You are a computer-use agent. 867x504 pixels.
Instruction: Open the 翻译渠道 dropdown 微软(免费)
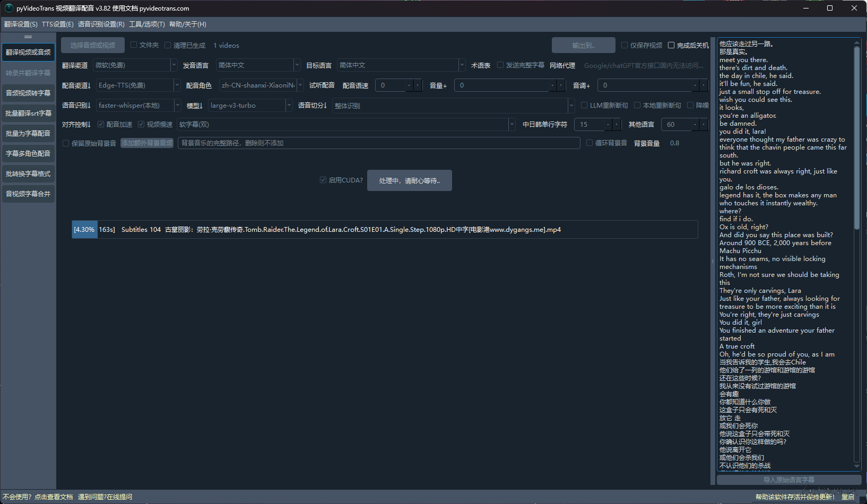(135, 65)
